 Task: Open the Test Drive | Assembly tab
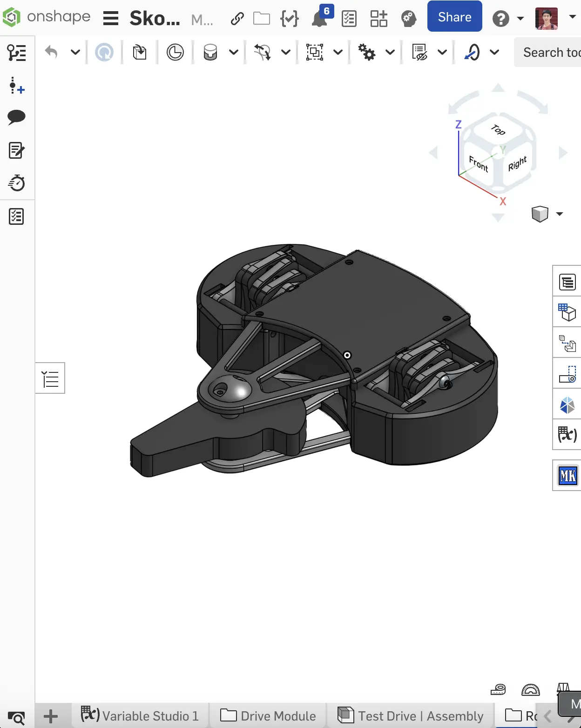pos(411,715)
